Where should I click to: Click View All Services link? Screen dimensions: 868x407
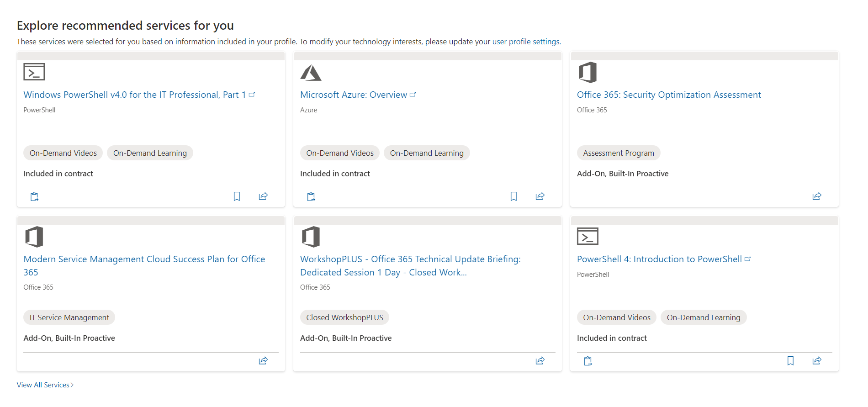coord(45,385)
